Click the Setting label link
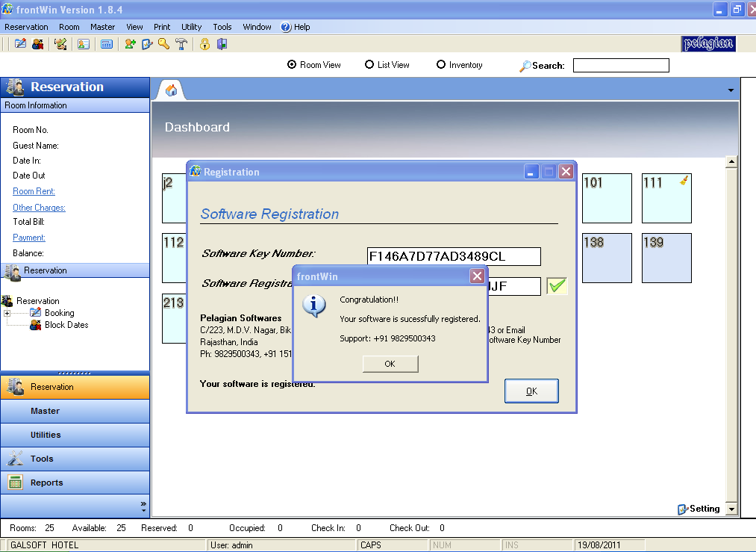 point(705,509)
